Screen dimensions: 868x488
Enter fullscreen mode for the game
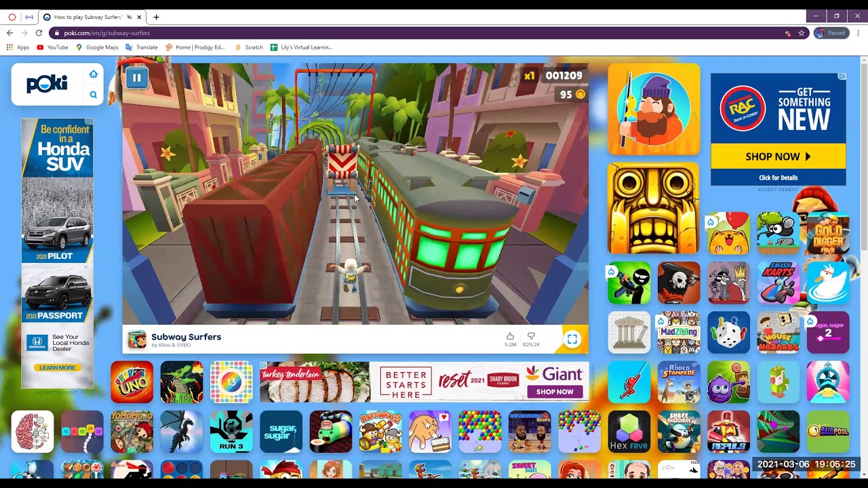pos(572,340)
